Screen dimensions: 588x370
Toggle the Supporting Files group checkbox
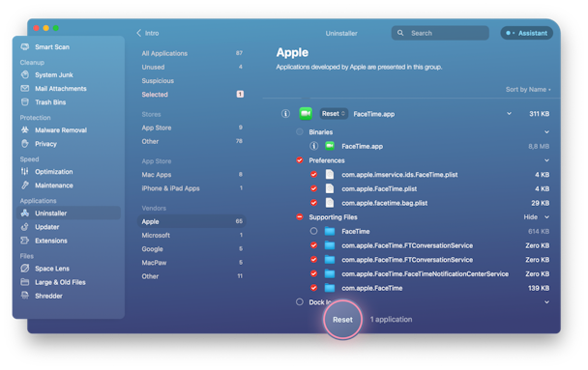click(299, 216)
